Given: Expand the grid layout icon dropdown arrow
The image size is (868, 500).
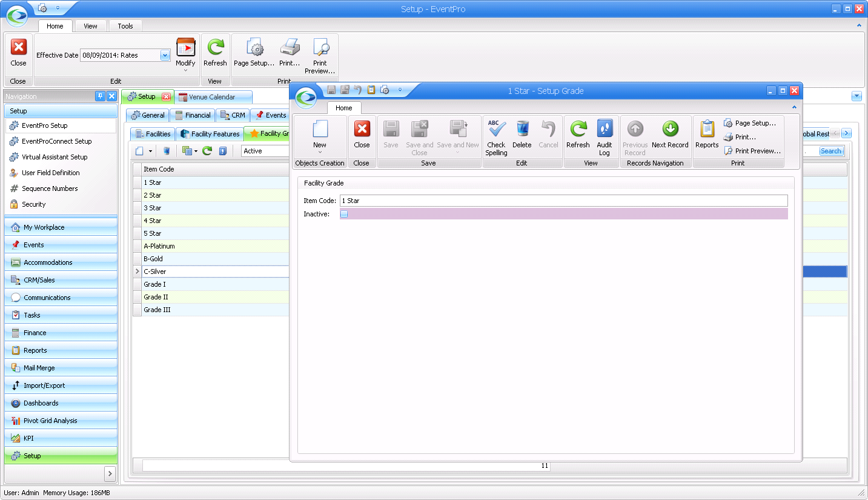Looking at the screenshot, I should tap(196, 151).
